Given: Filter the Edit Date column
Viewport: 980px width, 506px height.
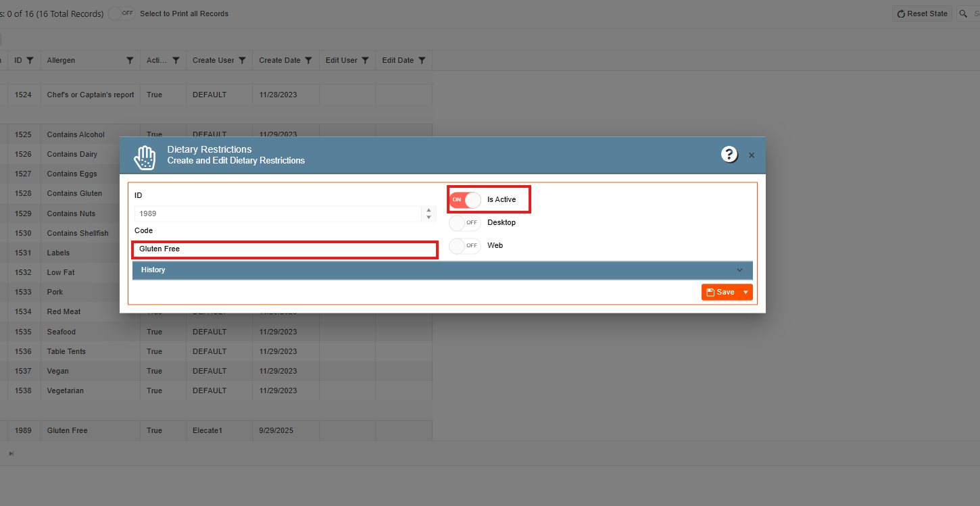Looking at the screenshot, I should click(x=422, y=61).
